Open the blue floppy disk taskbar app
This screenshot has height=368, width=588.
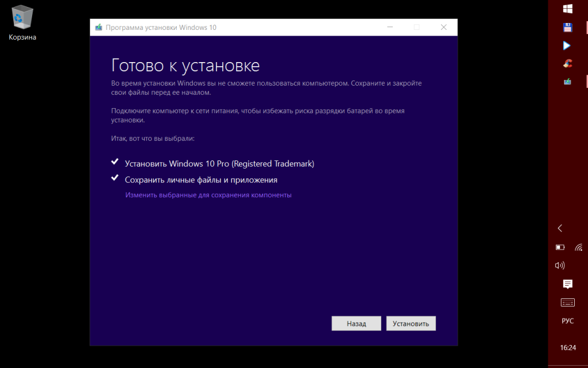click(x=568, y=27)
